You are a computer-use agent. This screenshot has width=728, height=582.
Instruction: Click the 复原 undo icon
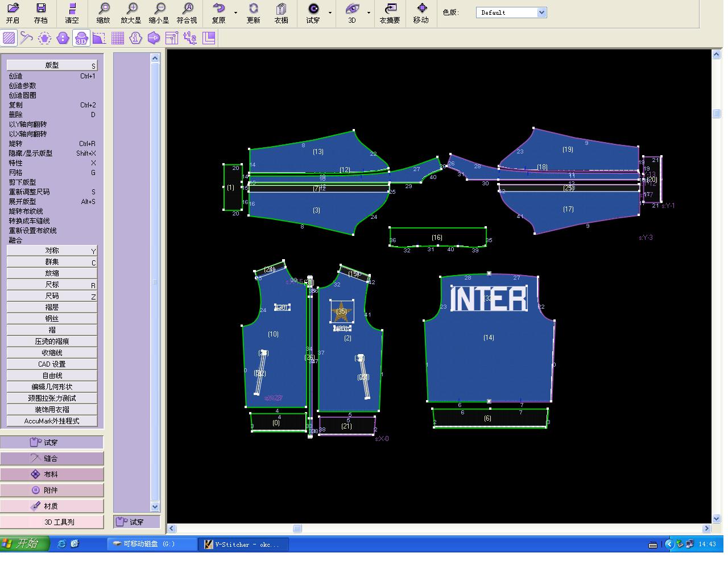click(219, 13)
